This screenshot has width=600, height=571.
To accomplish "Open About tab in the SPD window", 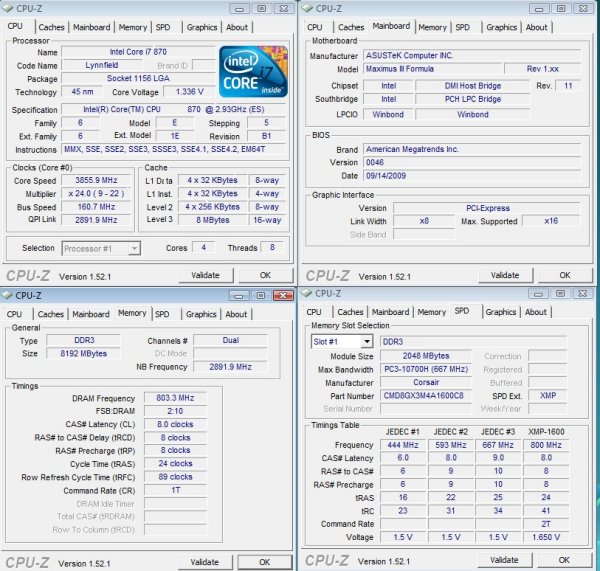I will coord(536,312).
